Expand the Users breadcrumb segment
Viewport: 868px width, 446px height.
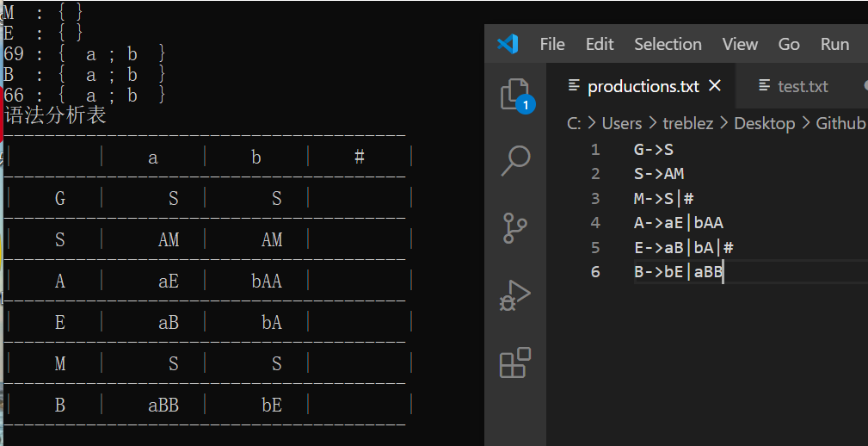click(622, 123)
